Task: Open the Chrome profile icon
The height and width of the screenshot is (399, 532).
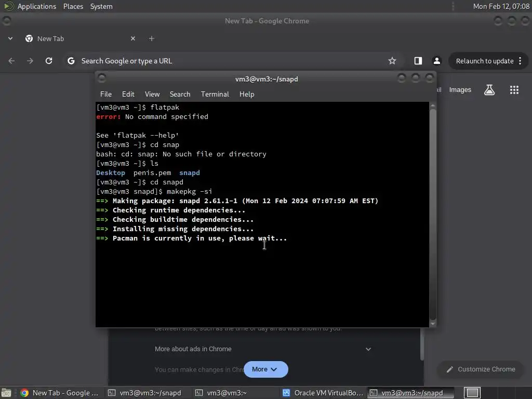Action: click(x=436, y=61)
